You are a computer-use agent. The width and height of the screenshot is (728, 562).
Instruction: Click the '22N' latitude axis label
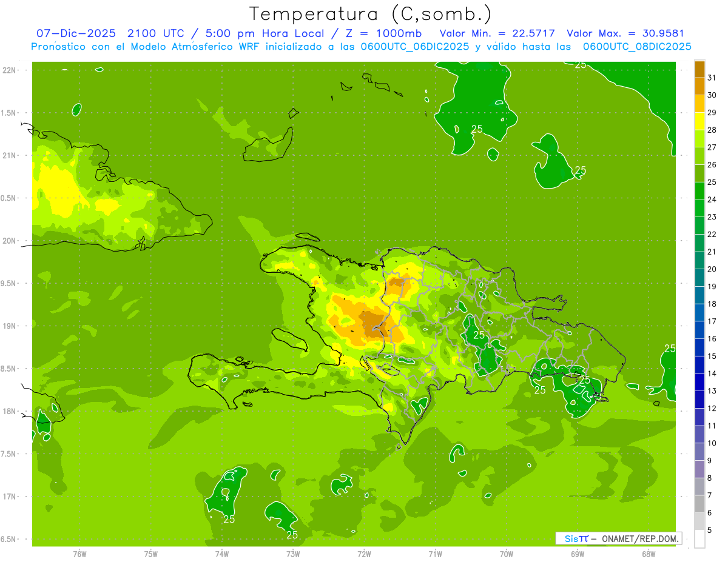coord(9,70)
